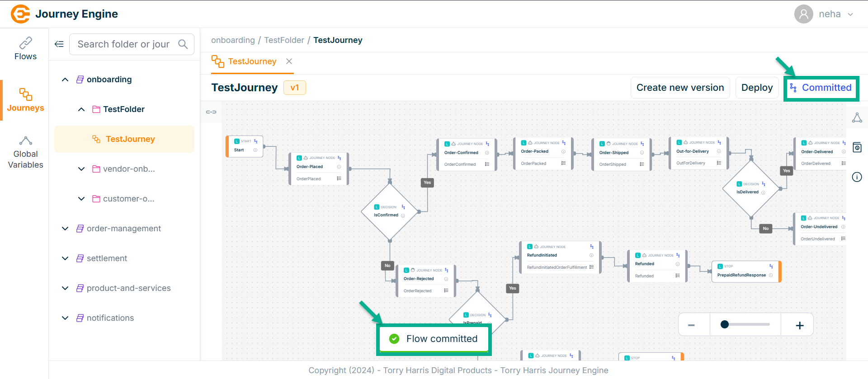Adjust the canvas zoom slider handle
This screenshot has height=379, width=868.
(x=725, y=324)
